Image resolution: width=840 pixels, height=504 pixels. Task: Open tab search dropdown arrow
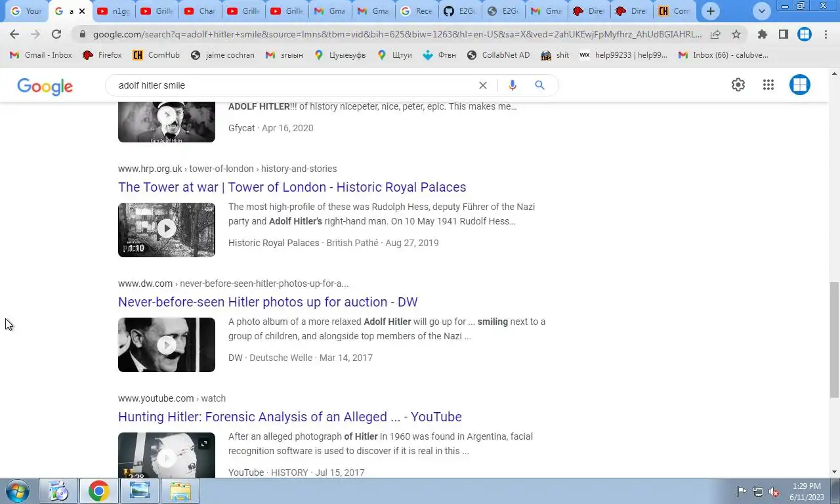coord(761,11)
